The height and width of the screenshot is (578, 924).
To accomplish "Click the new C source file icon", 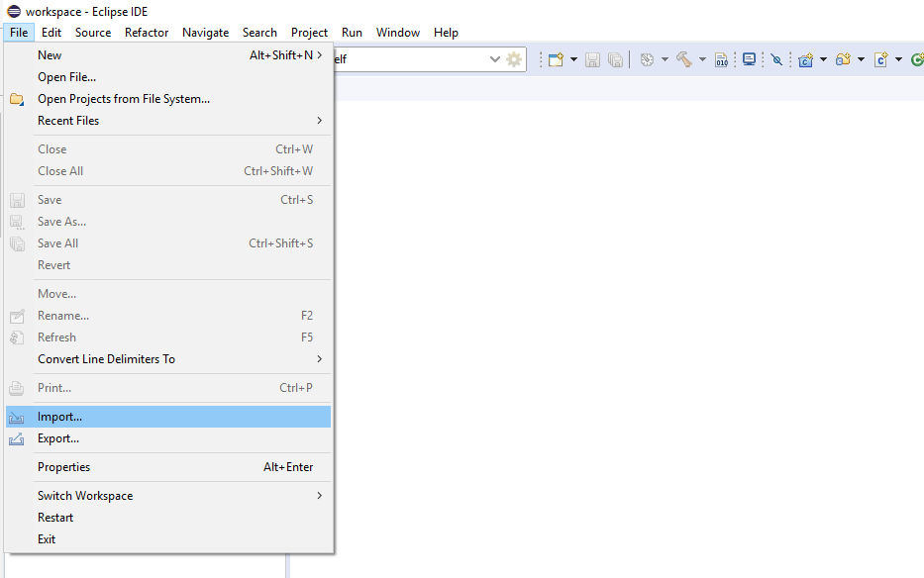I will coord(881,59).
